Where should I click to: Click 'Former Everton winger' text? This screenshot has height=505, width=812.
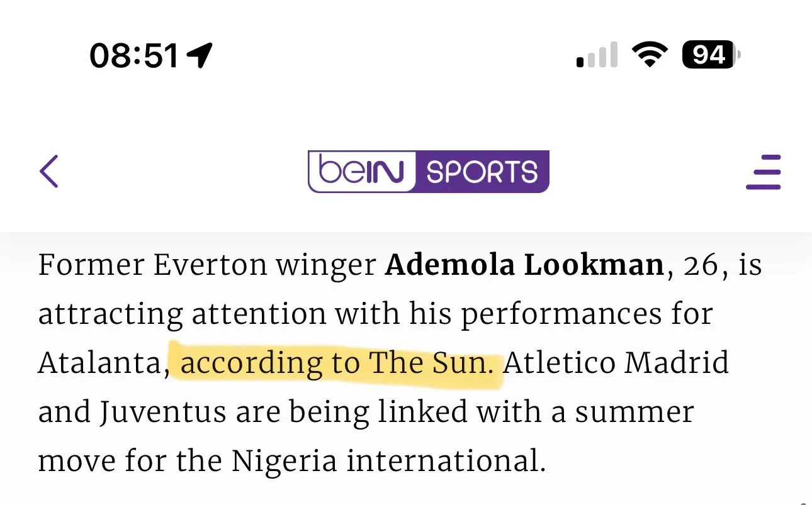(x=207, y=265)
